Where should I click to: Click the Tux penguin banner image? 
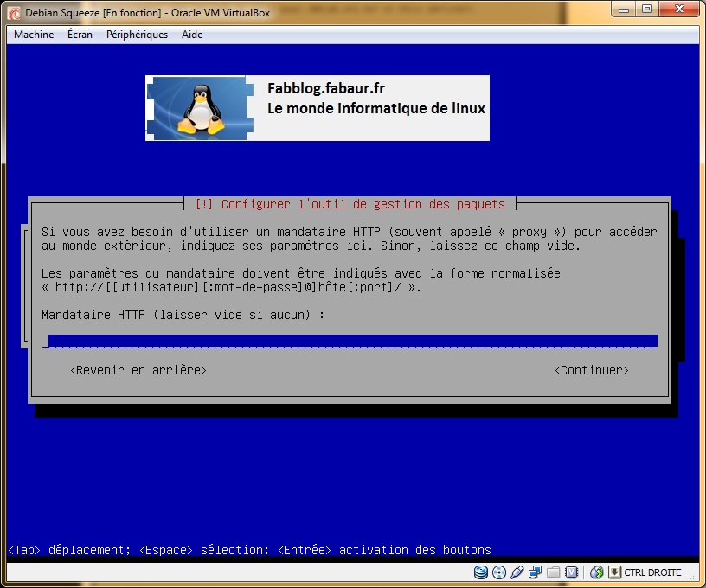[x=206, y=108]
